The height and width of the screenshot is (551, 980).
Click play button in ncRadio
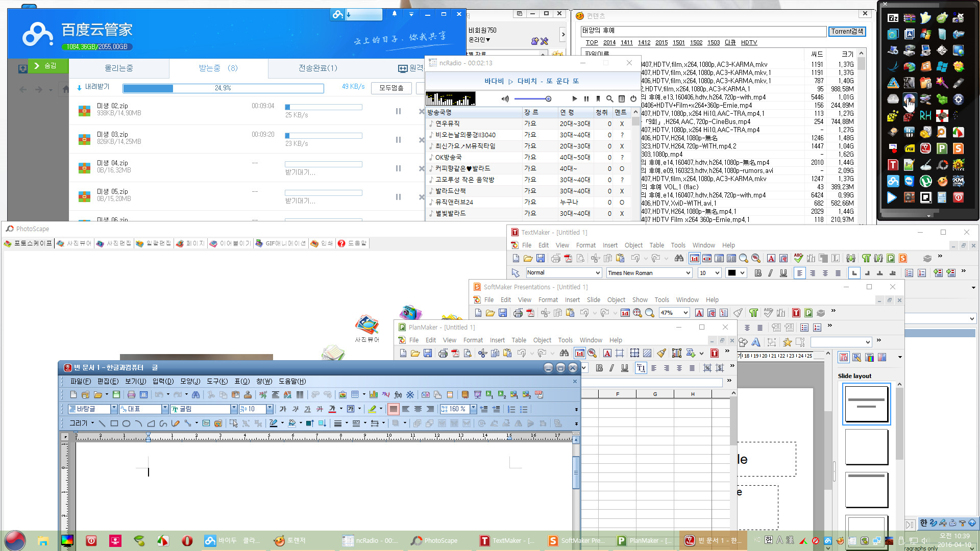[x=575, y=99]
